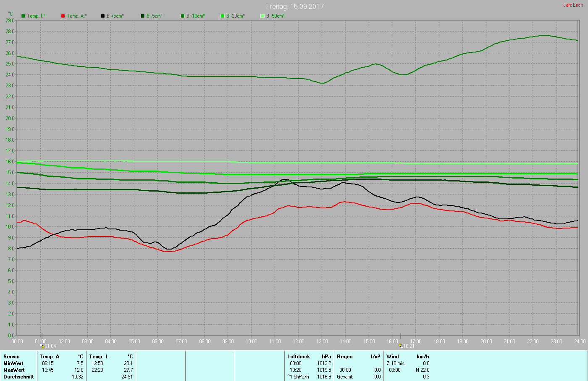Viewport: 588px width, 381px height.
Task: Click the '06:00' x-axis time label
Action: click(158, 342)
